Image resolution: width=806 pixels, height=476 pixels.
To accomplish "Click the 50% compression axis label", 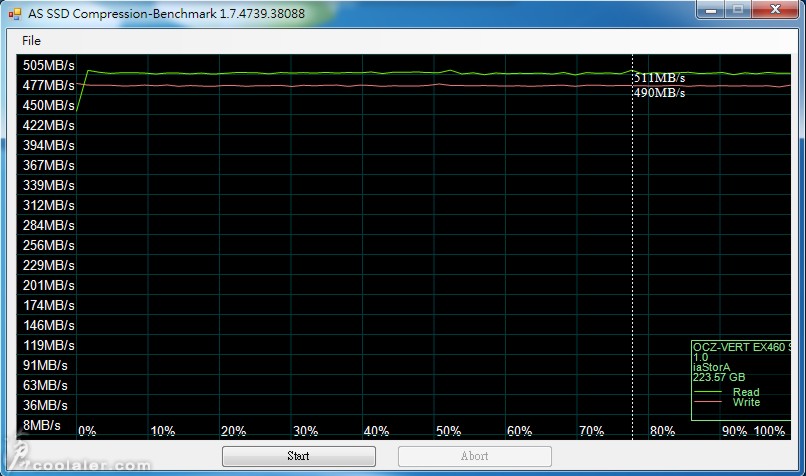I will (x=448, y=431).
